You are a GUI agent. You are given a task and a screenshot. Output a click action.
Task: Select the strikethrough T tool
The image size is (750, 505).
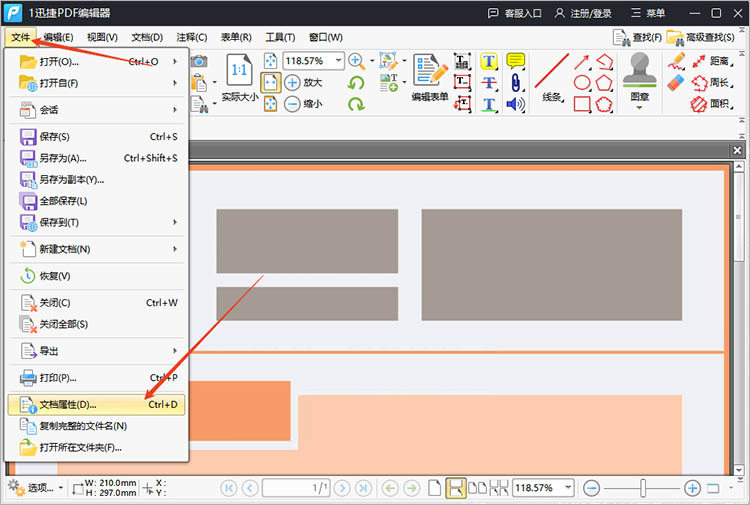tap(489, 83)
